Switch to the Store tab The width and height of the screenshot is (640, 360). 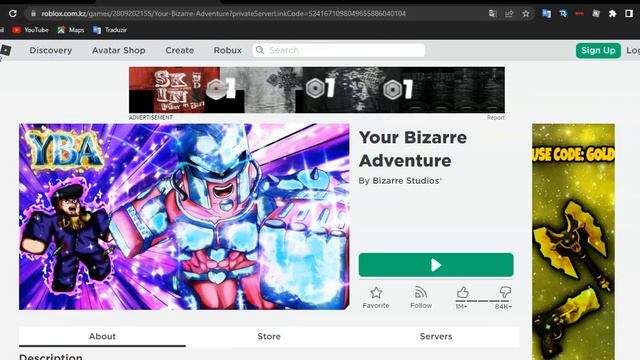point(269,336)
